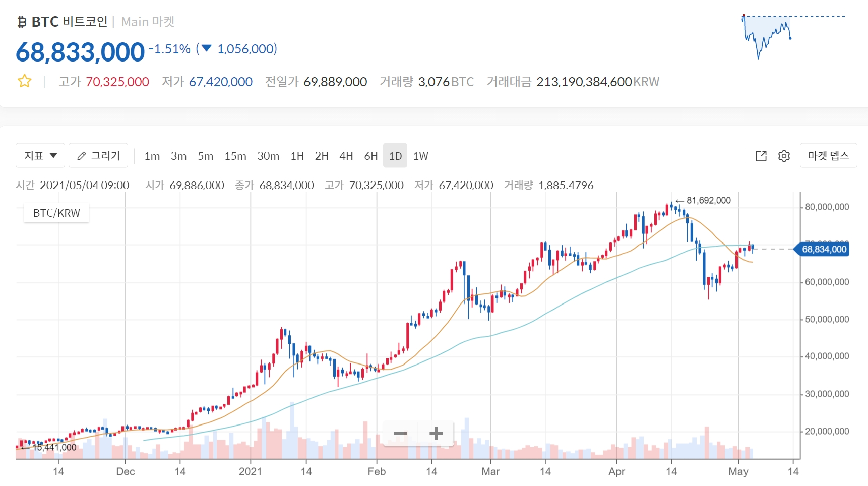The height and width of the screenshot is (486, 868).
Task: Click the Feb date axis label
Action: click(377, 471)
